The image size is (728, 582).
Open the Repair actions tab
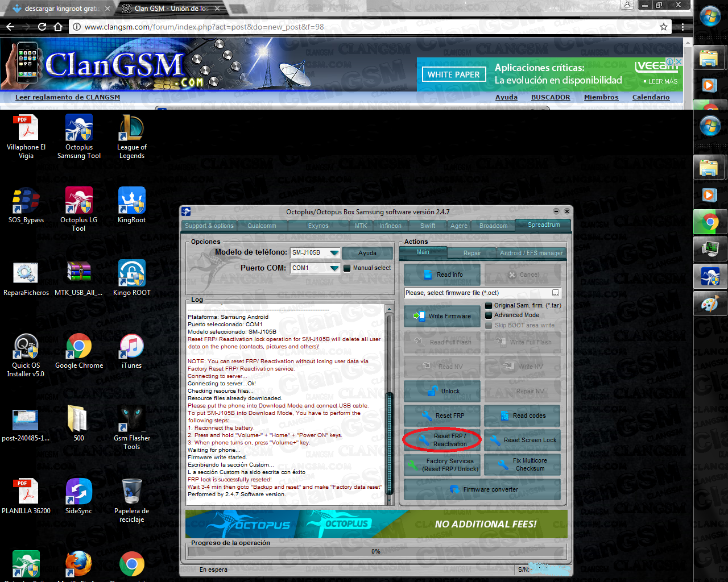pos(472,253)
